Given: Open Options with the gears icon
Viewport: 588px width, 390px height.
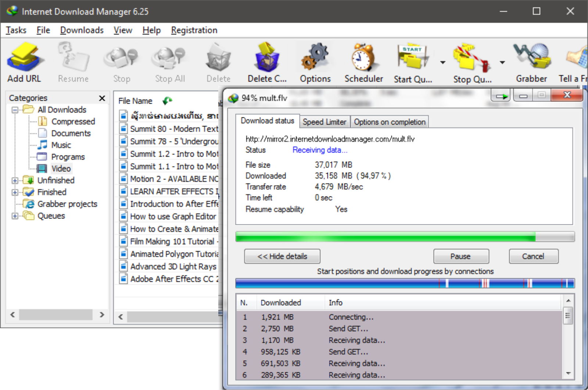Looking at the screenshot, I should tap(315, 57).
